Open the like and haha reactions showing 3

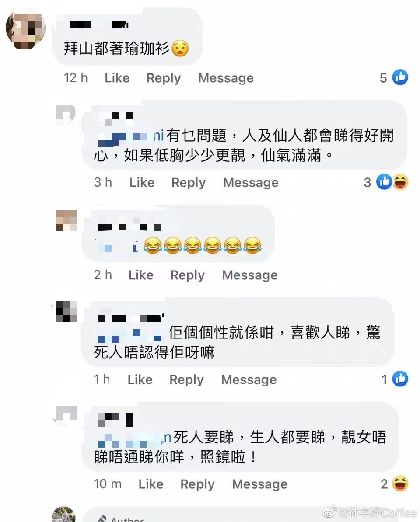tap(392, 182)
